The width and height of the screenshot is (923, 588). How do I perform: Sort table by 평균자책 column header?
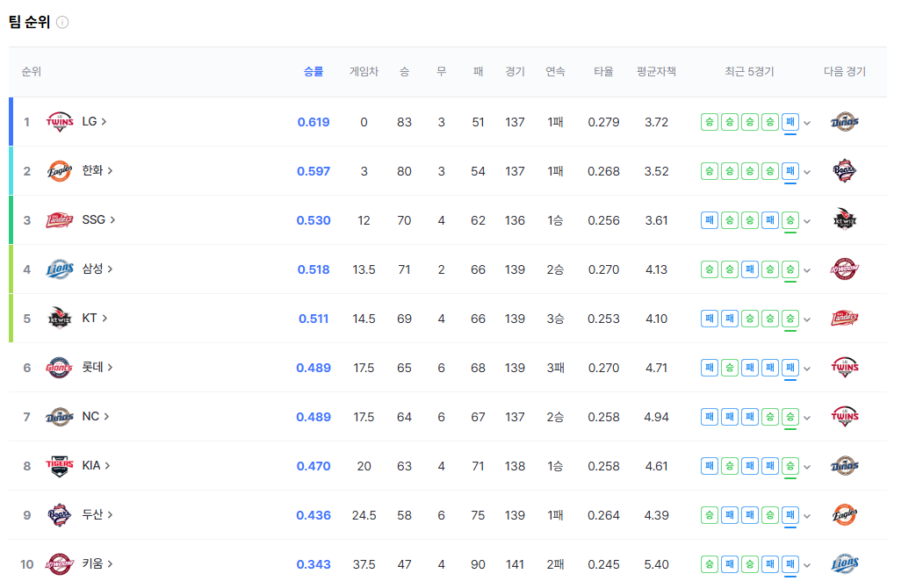pos(656,72)
